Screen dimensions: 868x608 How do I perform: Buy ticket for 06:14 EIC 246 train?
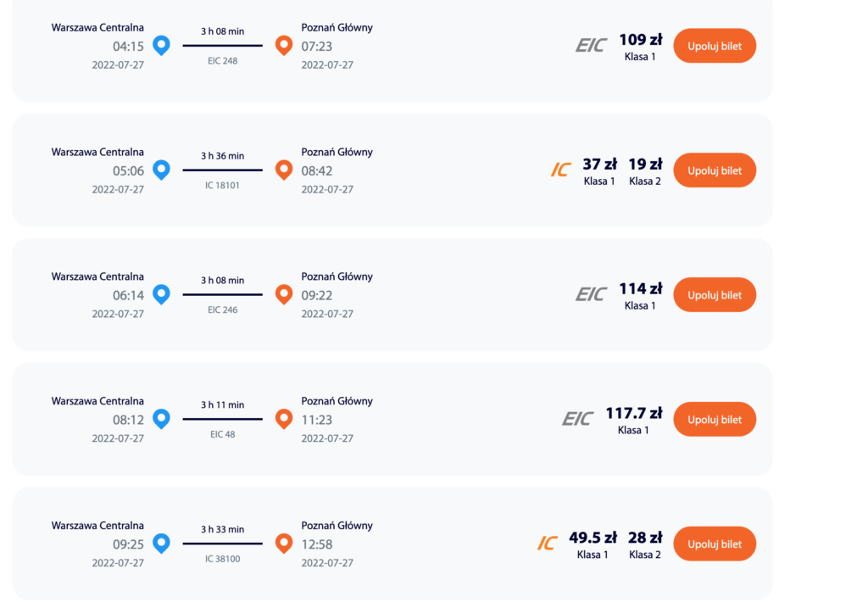[715, 295]
